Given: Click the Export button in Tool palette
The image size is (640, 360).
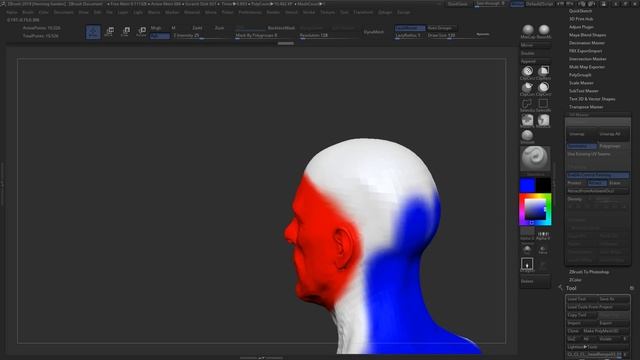Looking at the screenshot, I should click(x=613, y=323).
